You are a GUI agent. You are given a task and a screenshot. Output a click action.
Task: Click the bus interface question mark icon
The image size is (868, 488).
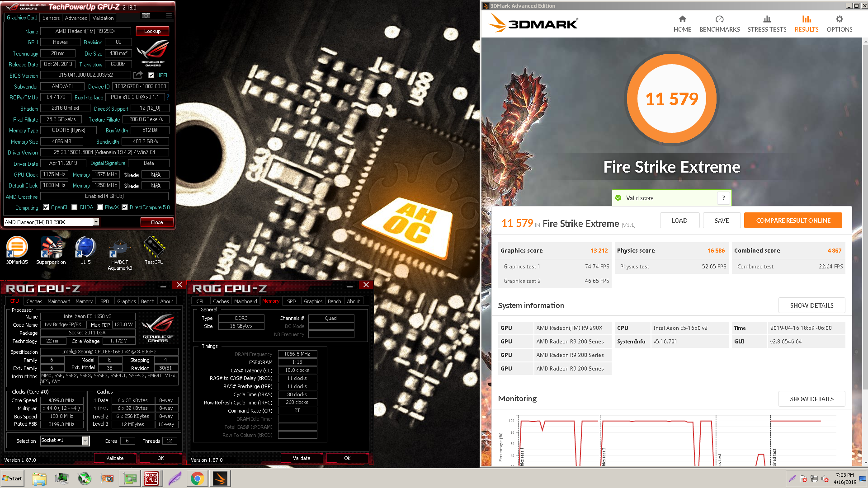pyautogui.click(x=168, y=97)
